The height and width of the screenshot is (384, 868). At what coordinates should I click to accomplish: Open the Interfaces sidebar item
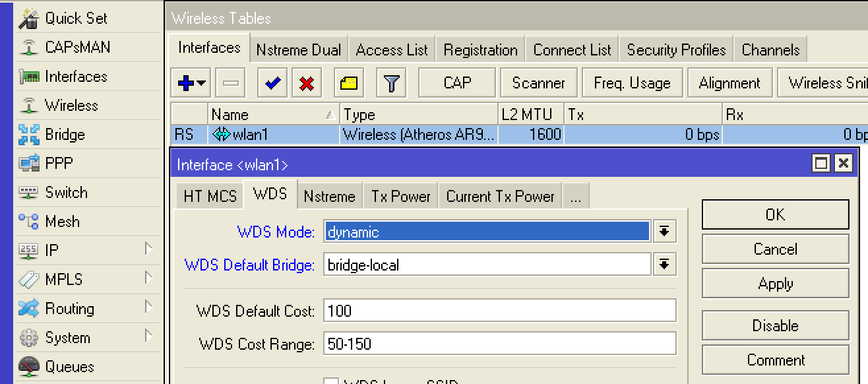click(88, 77)
